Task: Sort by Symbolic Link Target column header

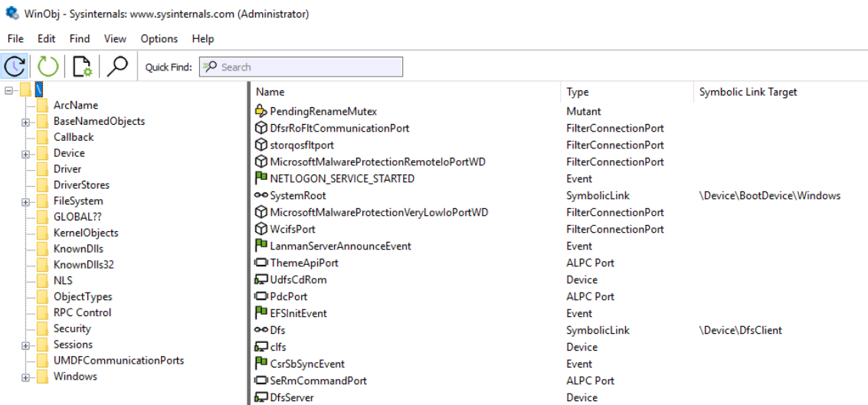Action: point(781,92)
